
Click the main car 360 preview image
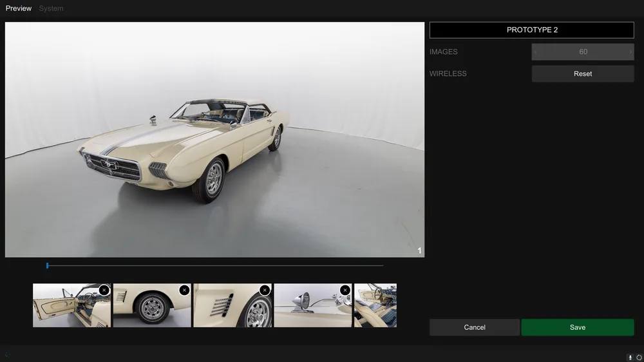214,140
